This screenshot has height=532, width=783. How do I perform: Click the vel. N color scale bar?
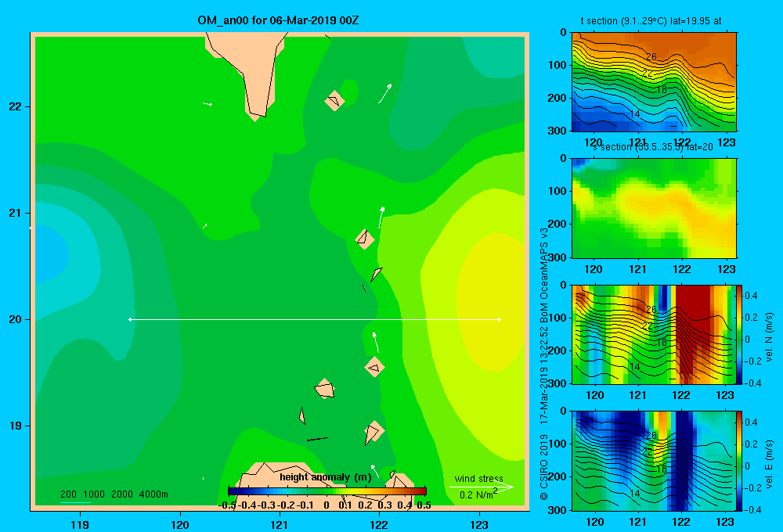pos(740,334)
